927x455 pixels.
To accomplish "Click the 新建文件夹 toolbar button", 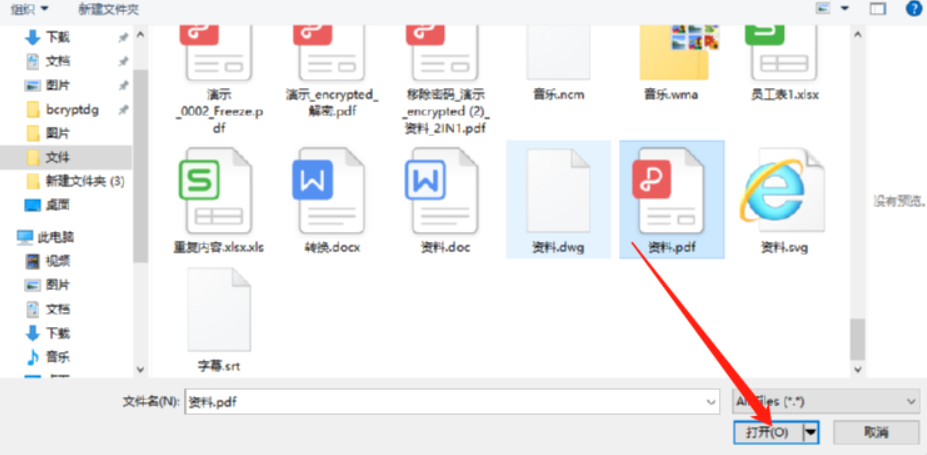I will pyautogui.click(x=109, y=9).
